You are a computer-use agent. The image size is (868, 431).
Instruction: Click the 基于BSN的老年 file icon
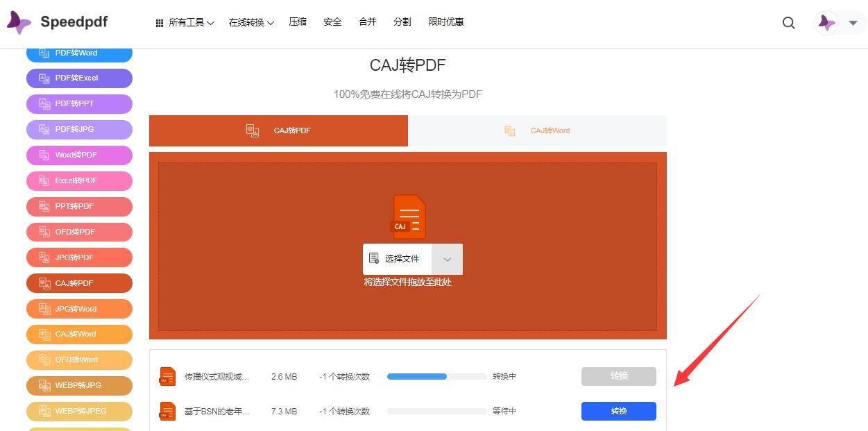168,412
